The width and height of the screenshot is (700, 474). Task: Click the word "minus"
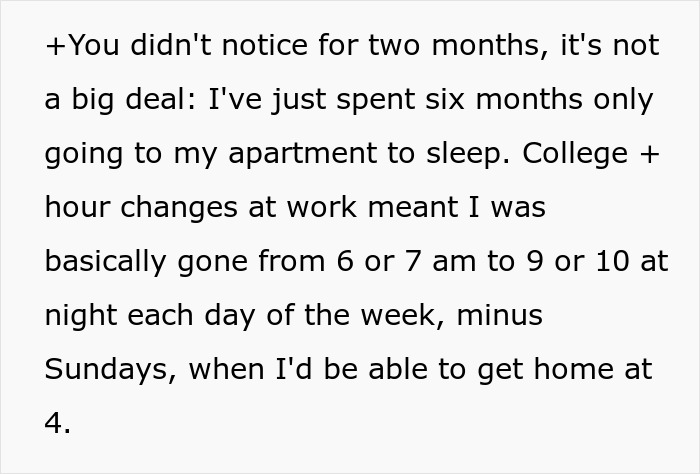pos(499,315)
